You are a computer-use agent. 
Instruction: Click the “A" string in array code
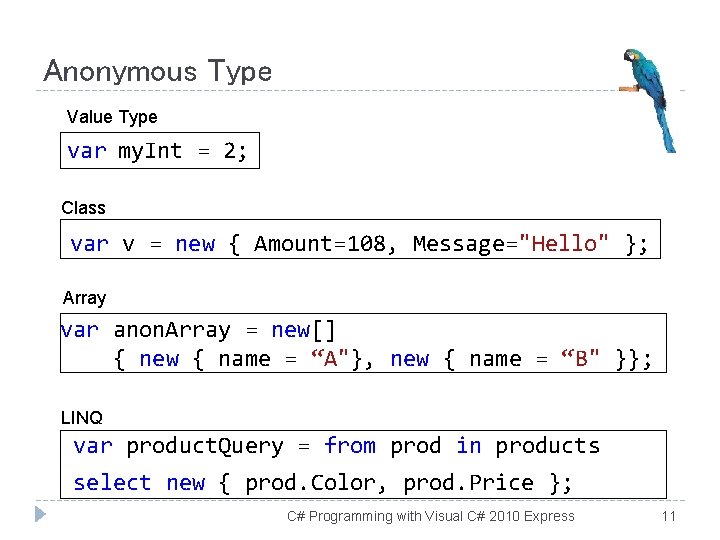click(x=329, y=358)
